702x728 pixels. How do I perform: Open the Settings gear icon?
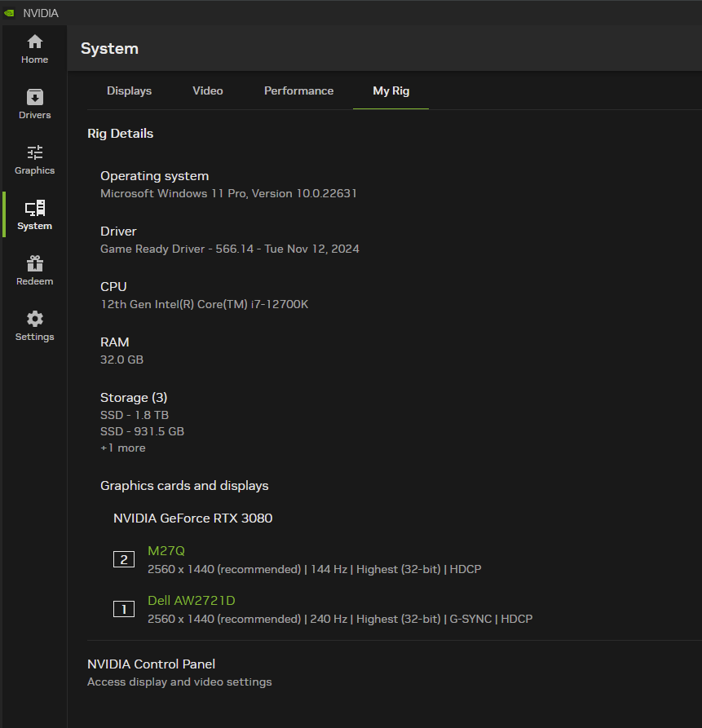click(34, 319)
